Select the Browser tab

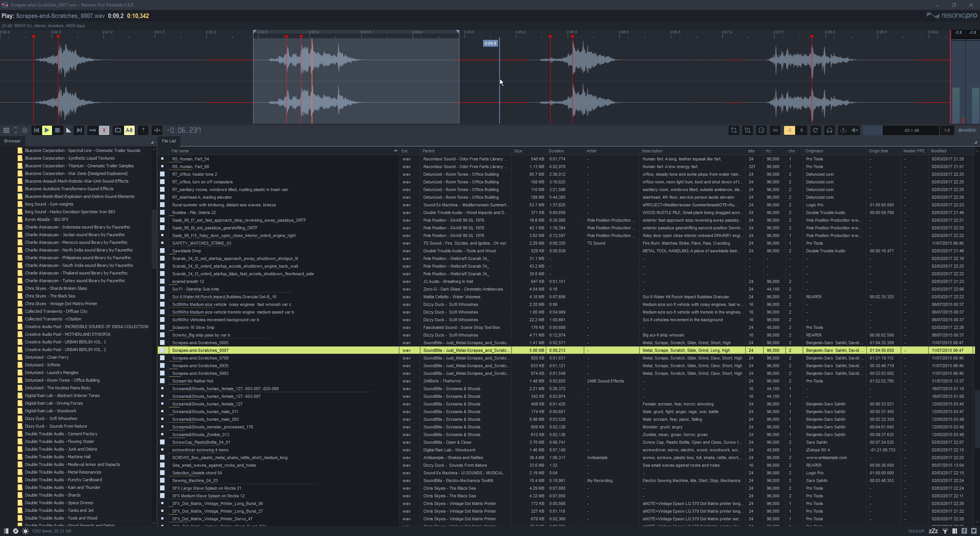pyautogui.click(x=12, y=141)
